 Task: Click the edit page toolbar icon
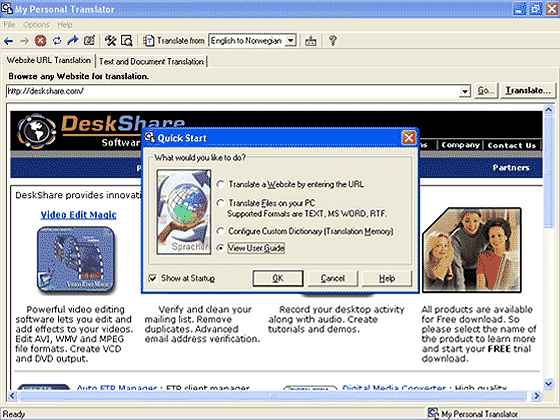tap(89, 40)
